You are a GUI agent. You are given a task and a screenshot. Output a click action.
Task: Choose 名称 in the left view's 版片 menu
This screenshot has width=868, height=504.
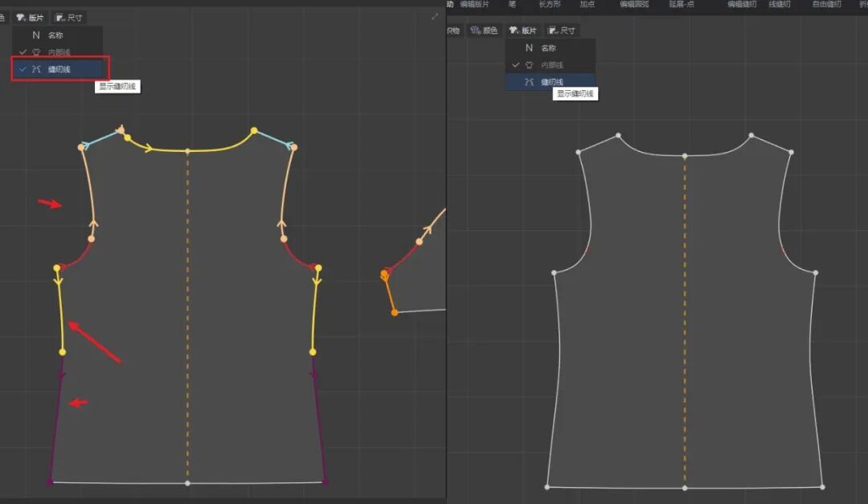point(58,35)
